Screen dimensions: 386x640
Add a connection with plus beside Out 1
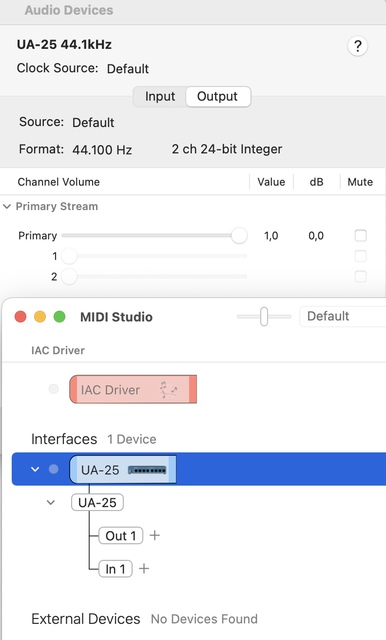pyautogui.click(x=155, y=535)
